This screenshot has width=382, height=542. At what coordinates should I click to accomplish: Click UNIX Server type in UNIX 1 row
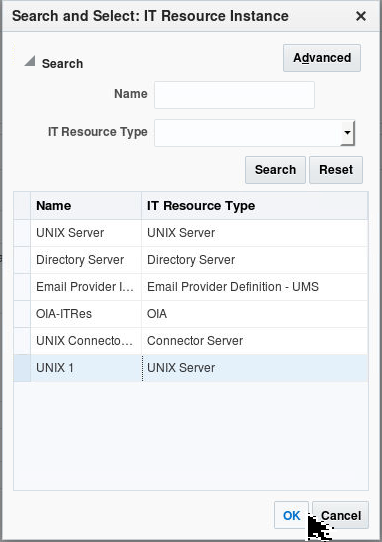click(x=254, y=367)
